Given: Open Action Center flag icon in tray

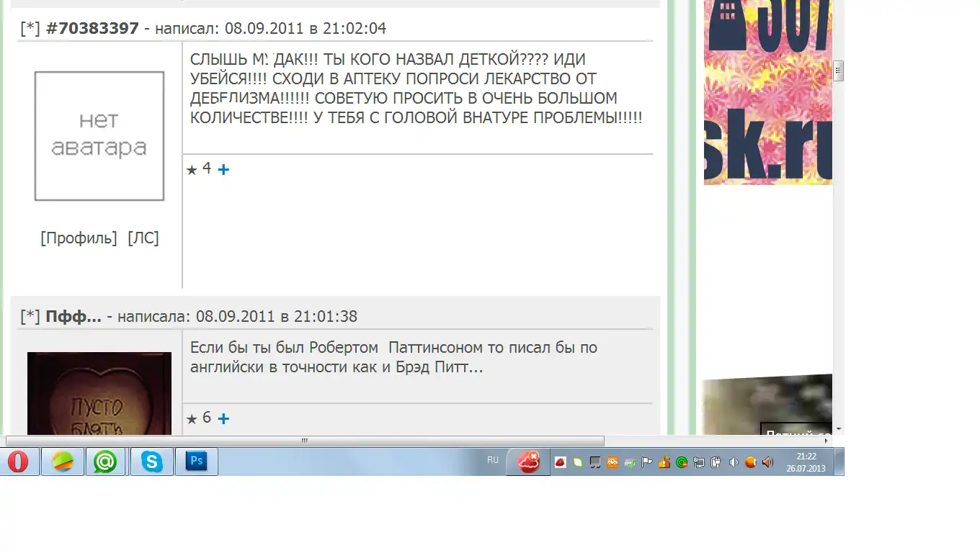Looking at the screenshot, I should [x=647, y=462].
